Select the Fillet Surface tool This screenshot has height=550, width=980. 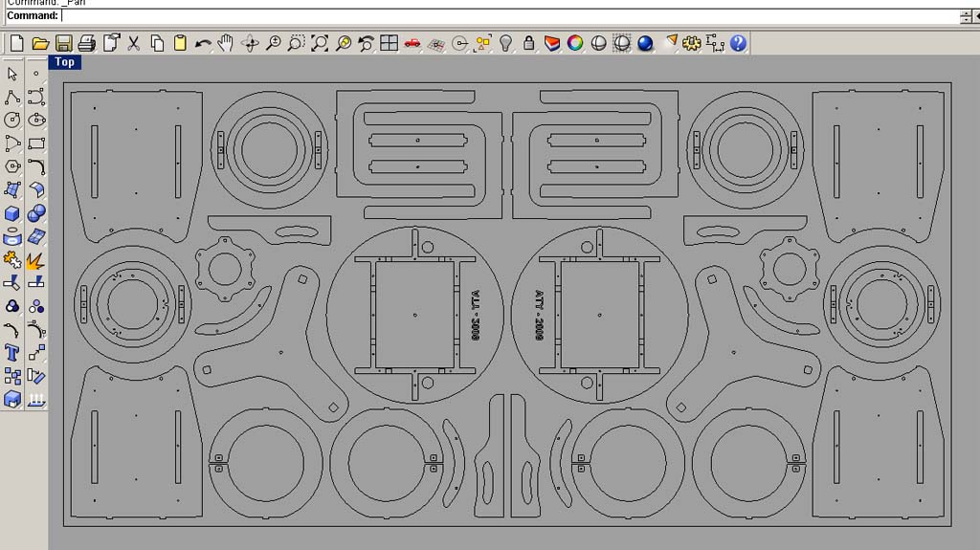pos(36,190)
